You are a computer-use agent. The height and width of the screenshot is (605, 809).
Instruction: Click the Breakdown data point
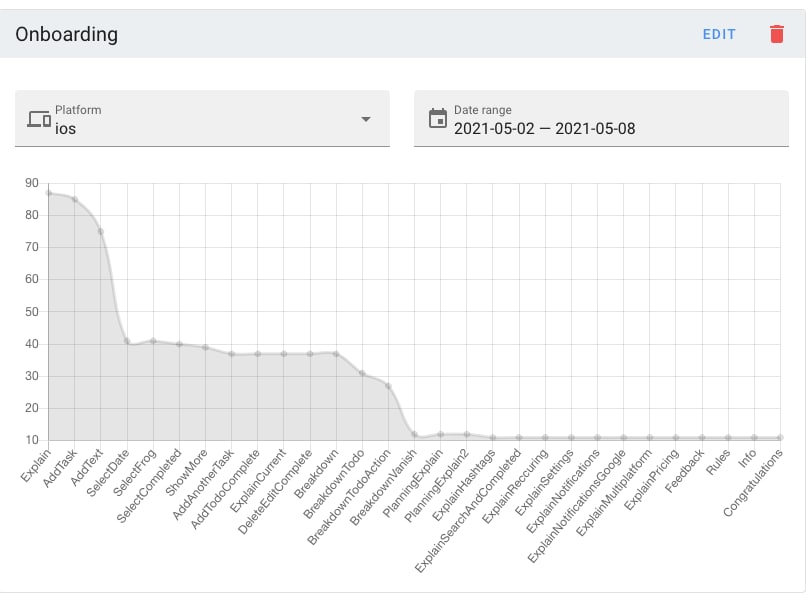[336, 354]
